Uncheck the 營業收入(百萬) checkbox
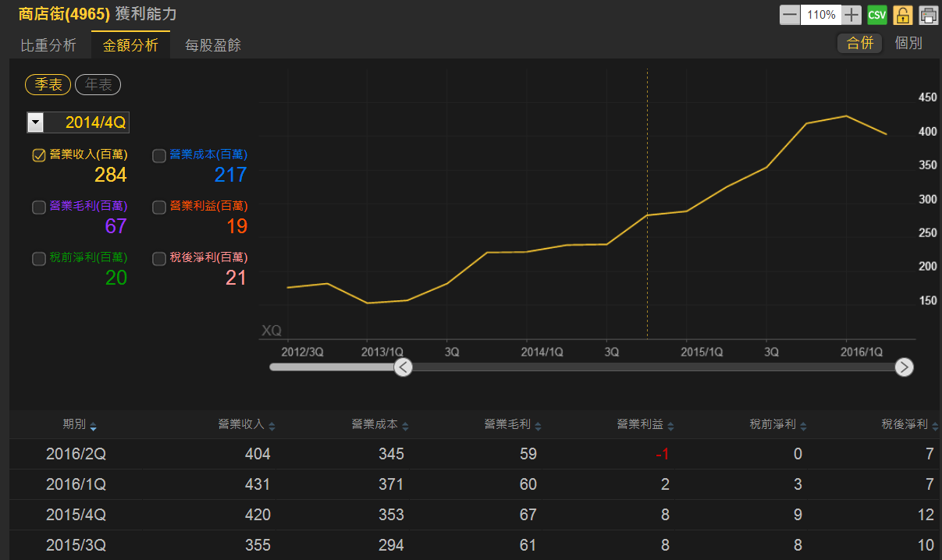 click(x=39, y=155)
